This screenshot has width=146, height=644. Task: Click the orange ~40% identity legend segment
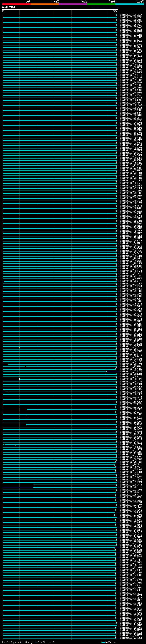[45, 4]
